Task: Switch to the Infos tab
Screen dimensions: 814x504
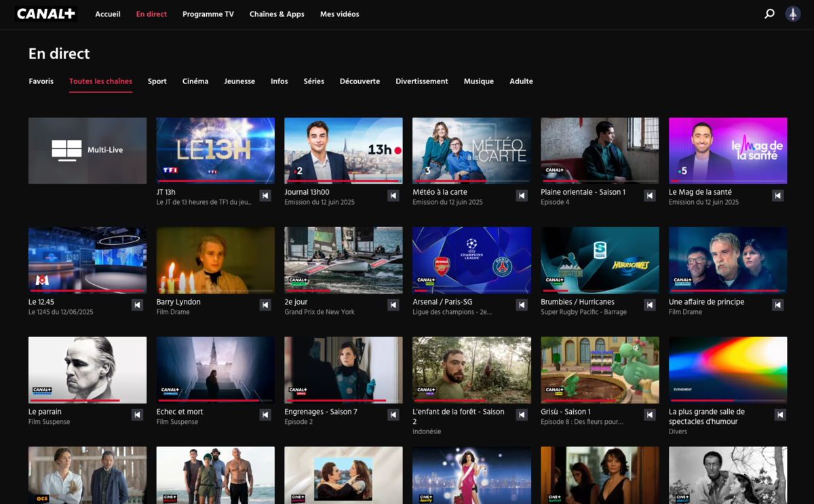Action: tap(279, 81)
